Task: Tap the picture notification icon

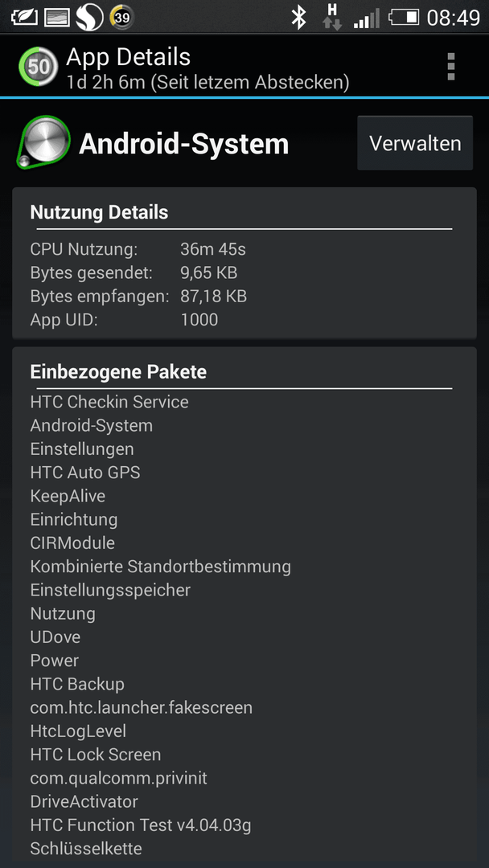Action: [x=57, y=18]
